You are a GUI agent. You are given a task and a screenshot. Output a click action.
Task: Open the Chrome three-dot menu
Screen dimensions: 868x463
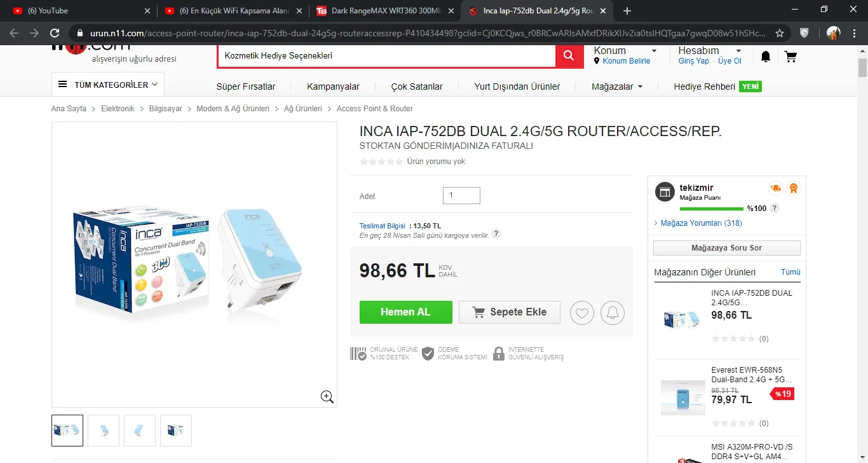[x=855, y=33]
